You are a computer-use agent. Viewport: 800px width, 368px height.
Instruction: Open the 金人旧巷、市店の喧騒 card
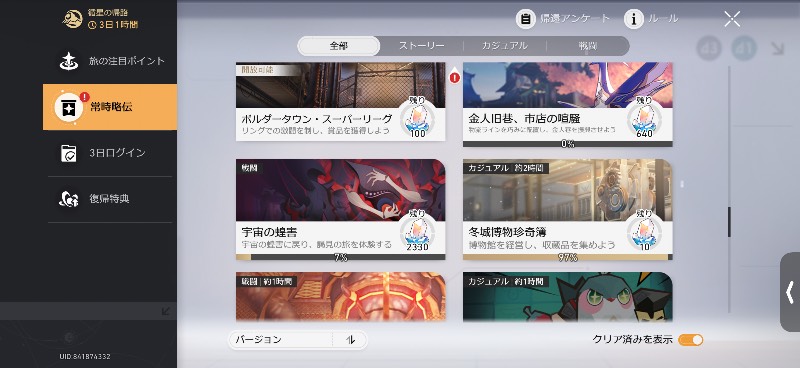(567, 105)
